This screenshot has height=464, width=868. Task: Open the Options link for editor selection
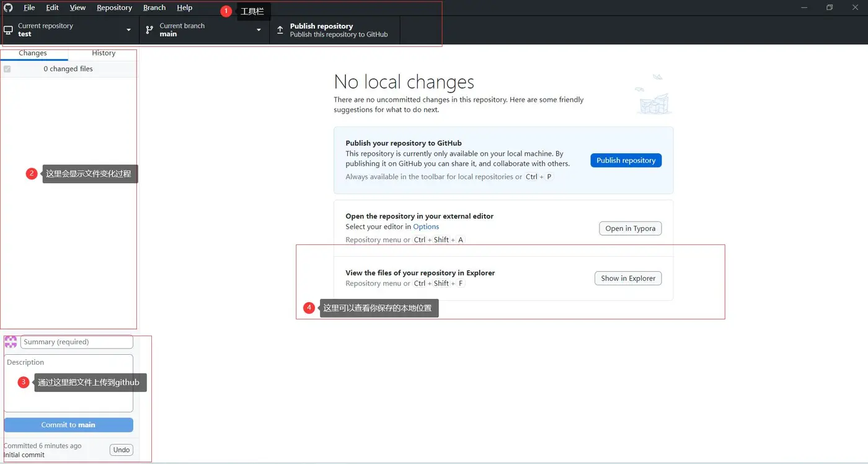pyautogui.click(x=426, y=227)
